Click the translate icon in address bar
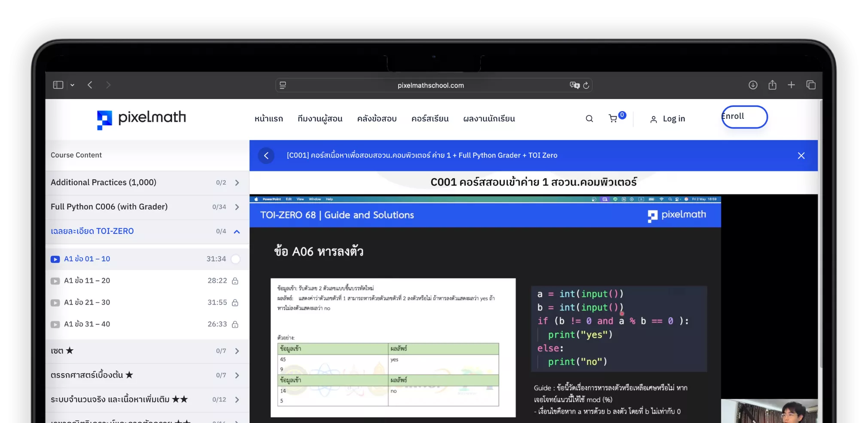Image resolution: width=868 pixels, height=423 pixels. click(x=574, y=85)
